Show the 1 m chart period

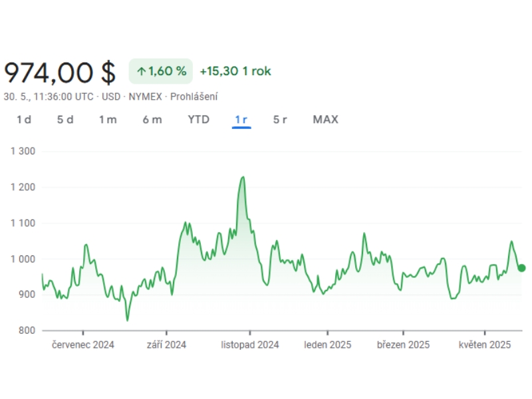click(x=108, y=120)
